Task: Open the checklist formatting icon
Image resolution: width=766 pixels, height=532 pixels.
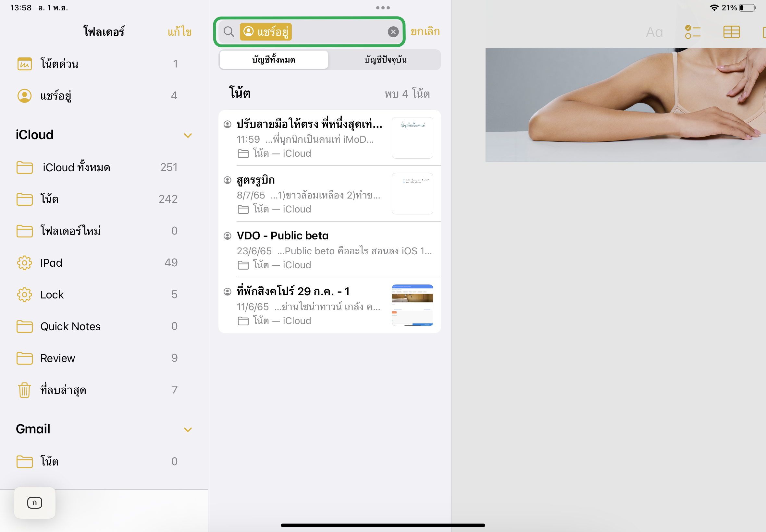Action: point(693,32)
